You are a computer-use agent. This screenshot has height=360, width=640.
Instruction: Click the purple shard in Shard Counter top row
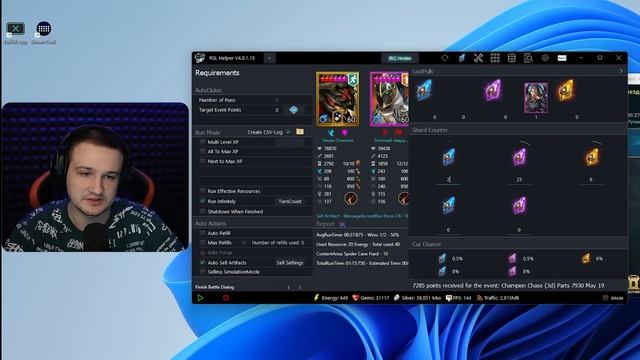tap(519, 156)
